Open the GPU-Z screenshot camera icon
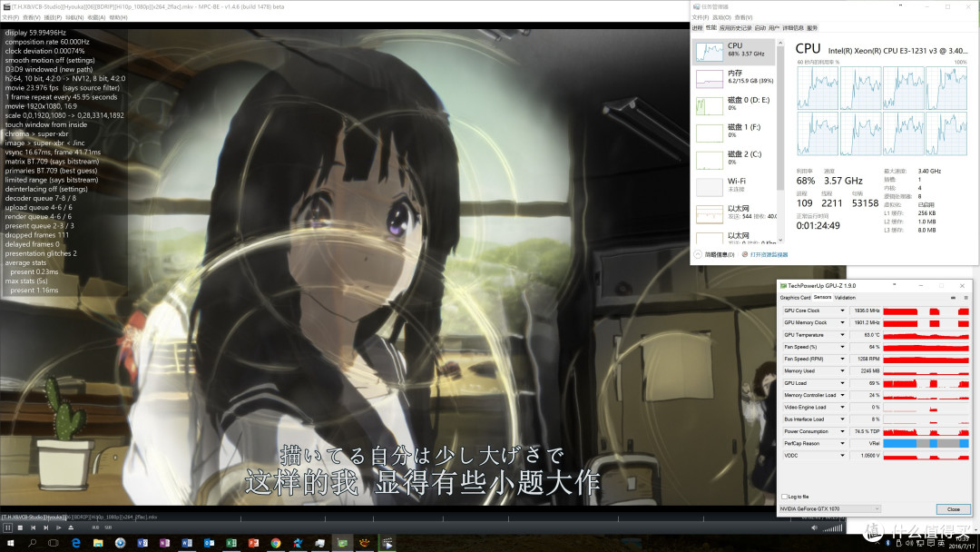The image size is (980, 552). point(953,298)
